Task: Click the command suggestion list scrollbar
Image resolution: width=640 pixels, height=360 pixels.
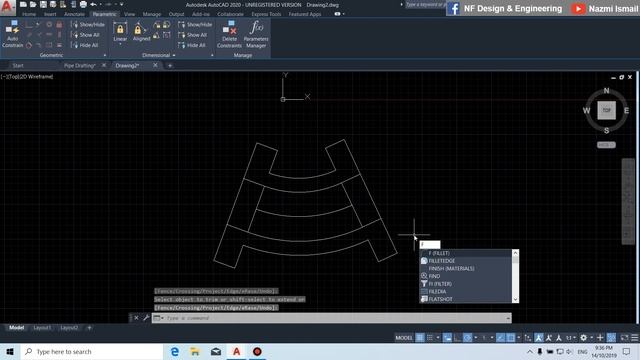Action: 515,276
